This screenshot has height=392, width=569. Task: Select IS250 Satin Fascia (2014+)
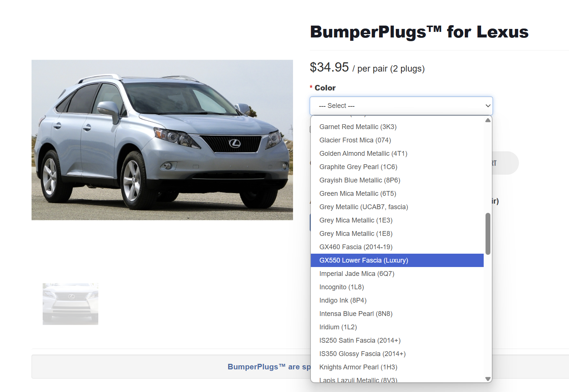pos(397,340)
